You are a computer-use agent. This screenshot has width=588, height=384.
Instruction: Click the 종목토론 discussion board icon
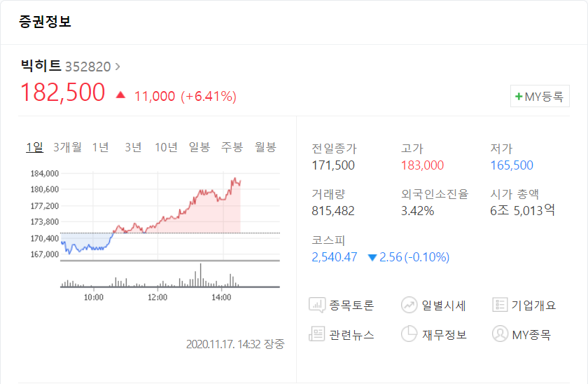coord(317,305)
